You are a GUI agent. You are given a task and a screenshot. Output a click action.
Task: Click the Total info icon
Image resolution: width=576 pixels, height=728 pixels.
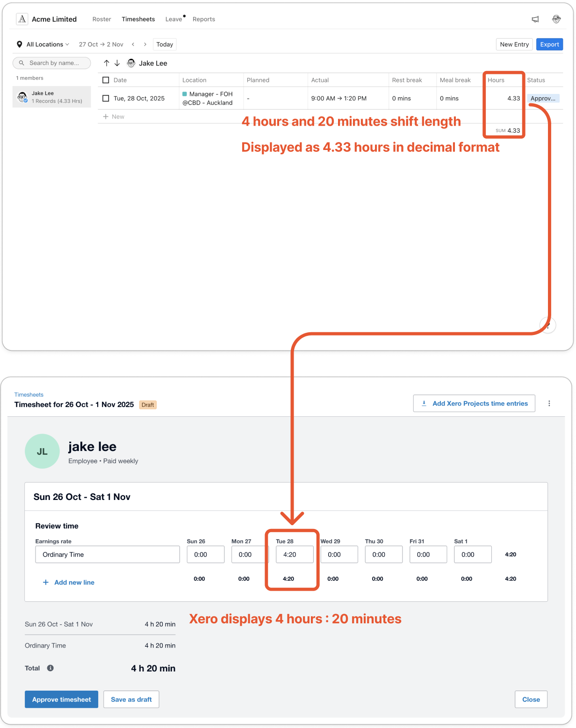click(50, 668)
